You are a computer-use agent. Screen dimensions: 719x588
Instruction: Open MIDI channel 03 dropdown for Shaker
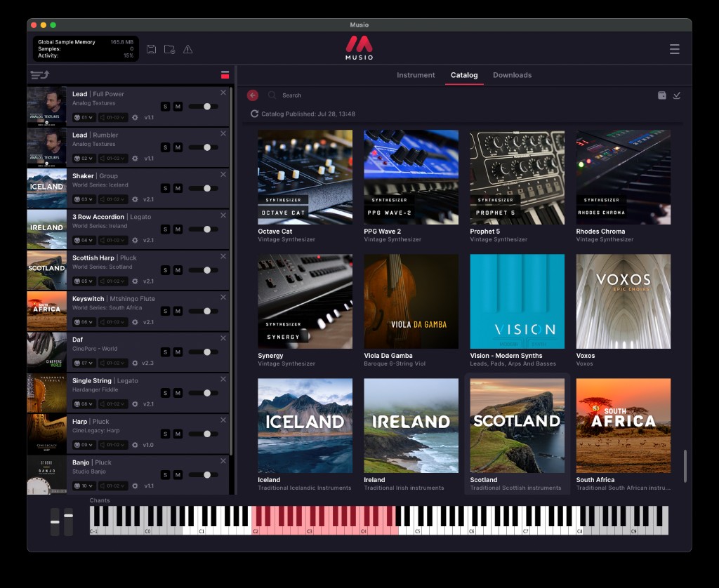84,199
